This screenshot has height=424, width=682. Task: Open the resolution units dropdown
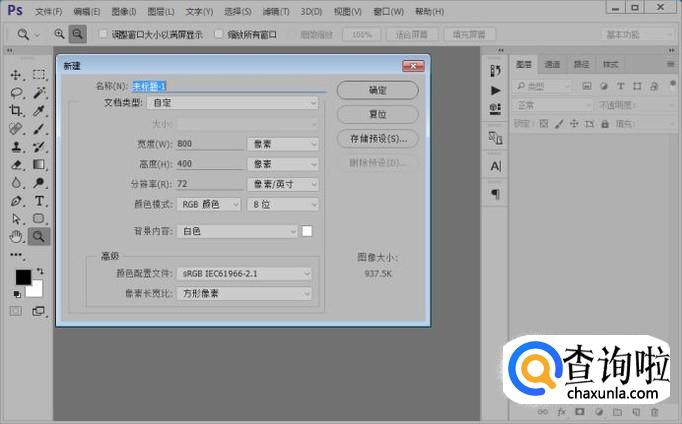click(283, 184)
